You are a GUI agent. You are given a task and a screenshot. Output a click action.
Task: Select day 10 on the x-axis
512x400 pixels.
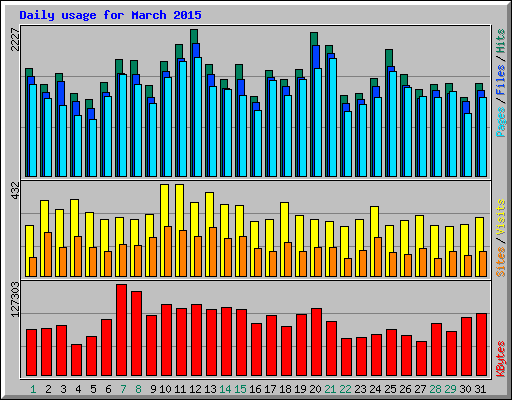[x=165, y=389]
